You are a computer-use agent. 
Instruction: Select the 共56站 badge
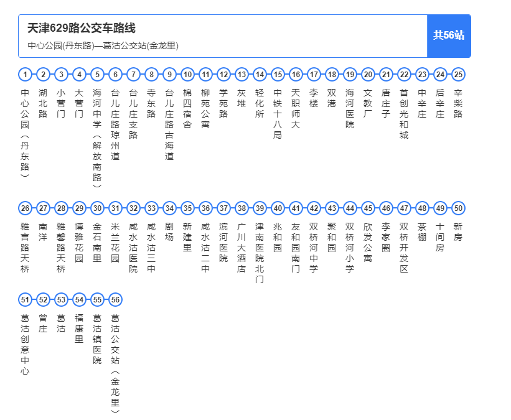(449, 36)
